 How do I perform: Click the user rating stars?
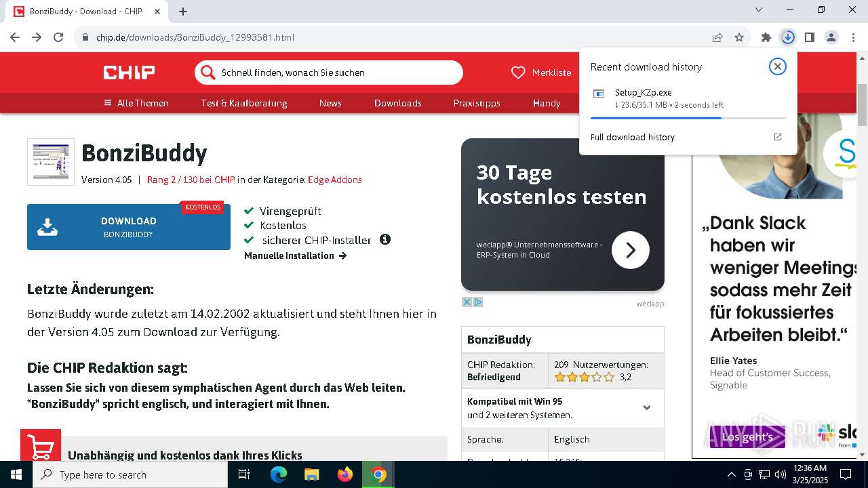point(584,377)
